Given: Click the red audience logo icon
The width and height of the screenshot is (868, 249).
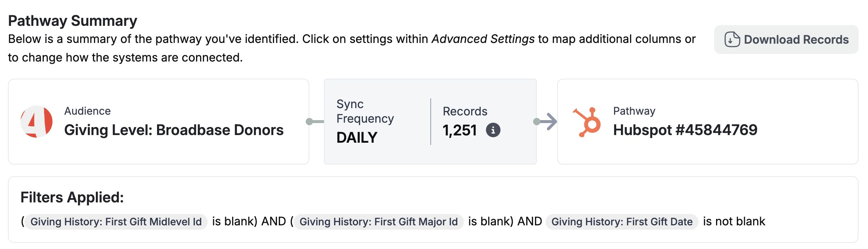Looking at the screenshot, I should [x=36, y=122].
